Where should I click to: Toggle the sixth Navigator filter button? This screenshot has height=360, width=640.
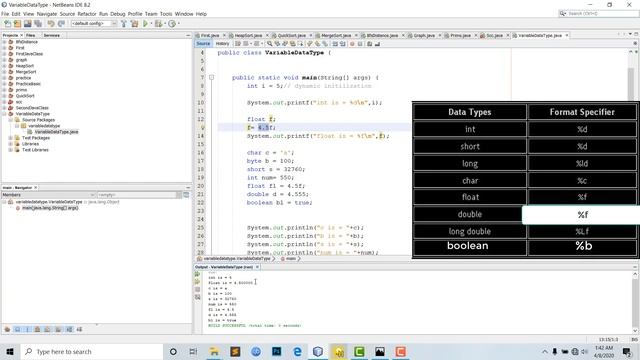coord(58,329)
